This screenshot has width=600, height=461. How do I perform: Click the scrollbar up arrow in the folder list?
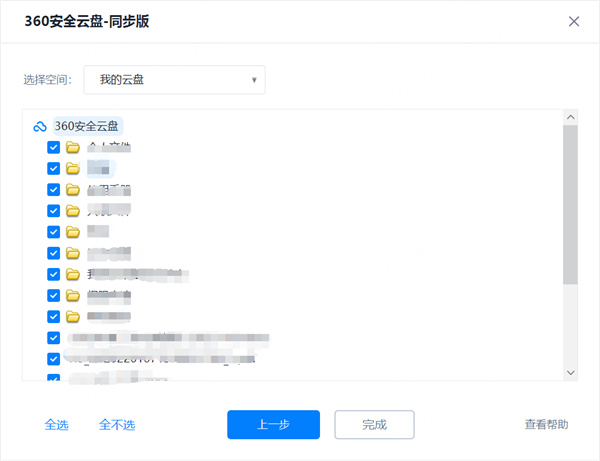click(571, 117)
